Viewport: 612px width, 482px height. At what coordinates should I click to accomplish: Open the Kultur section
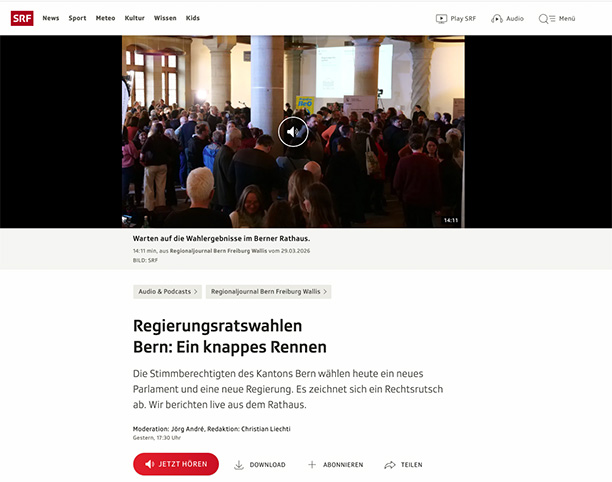tap(135, 18)
